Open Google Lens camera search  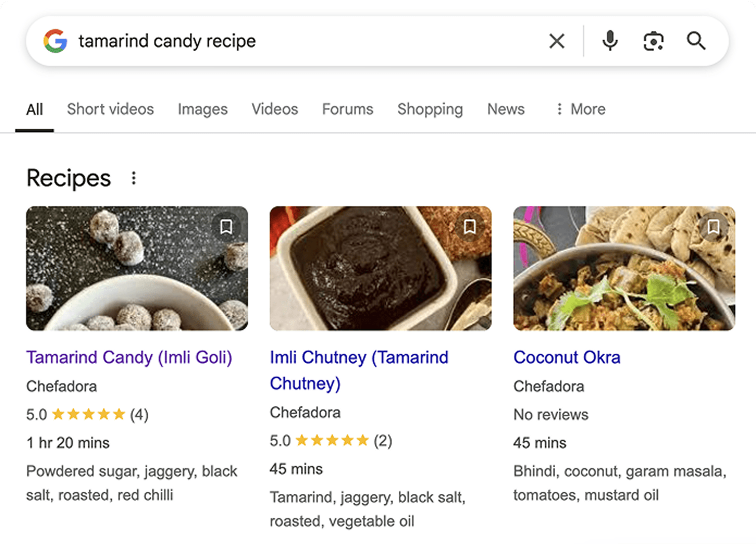tap(653, 41)
